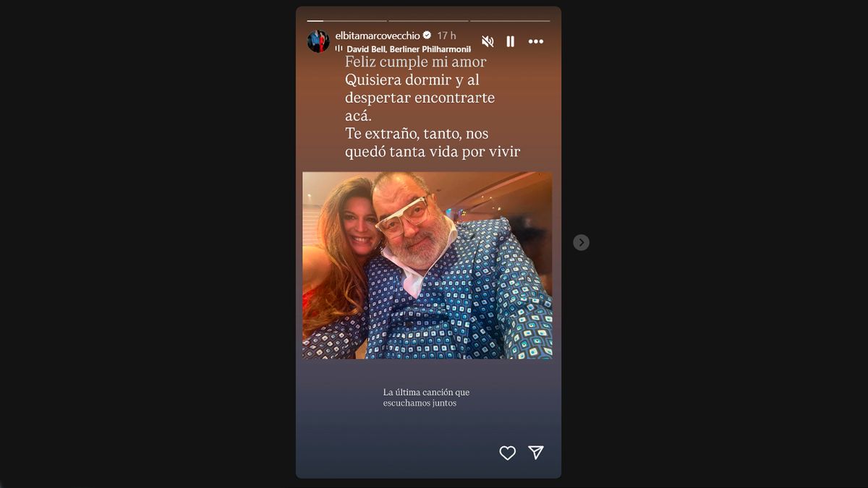Click the 17 h timestamp

click(446, 35)
